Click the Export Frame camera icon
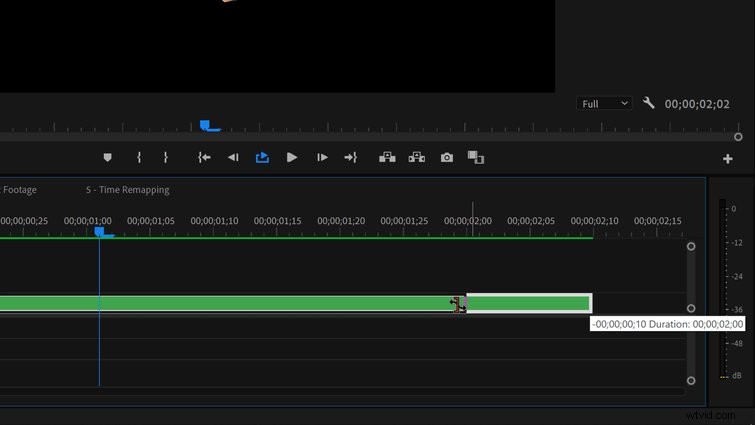 tap(447, 157)
